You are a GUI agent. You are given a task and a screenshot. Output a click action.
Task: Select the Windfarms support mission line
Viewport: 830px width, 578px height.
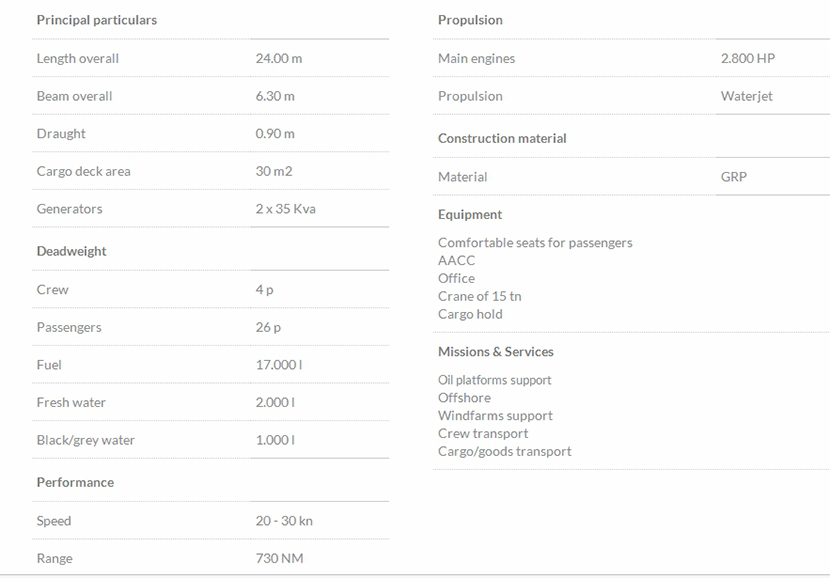click(x=495, y=415)
